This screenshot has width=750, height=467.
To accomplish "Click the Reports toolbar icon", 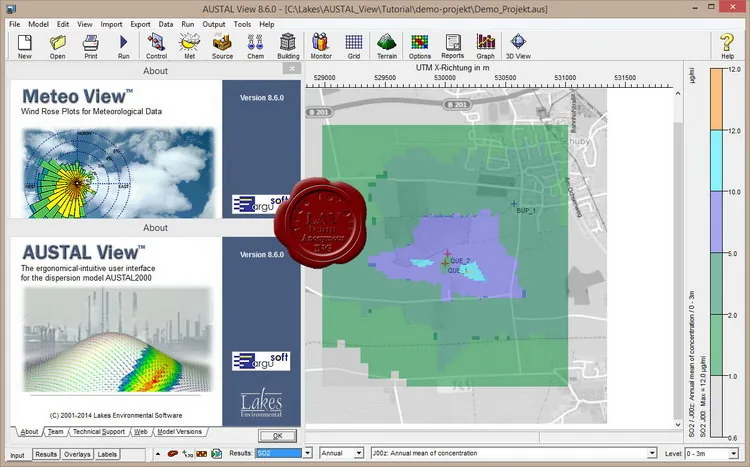I will click(452, 46).
